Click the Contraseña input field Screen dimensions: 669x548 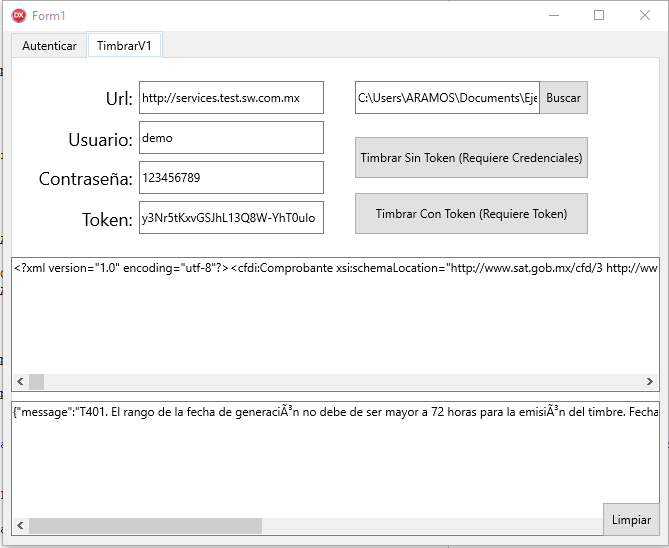point(231,178)
